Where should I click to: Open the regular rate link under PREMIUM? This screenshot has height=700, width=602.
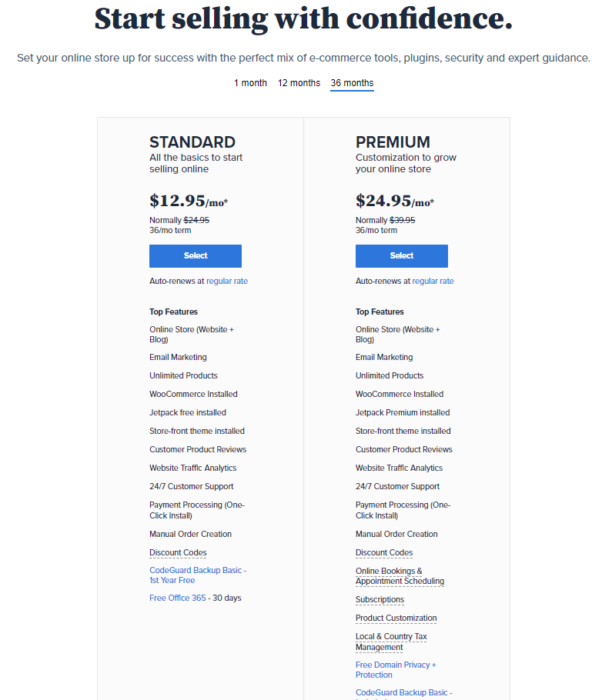point(433,281)
